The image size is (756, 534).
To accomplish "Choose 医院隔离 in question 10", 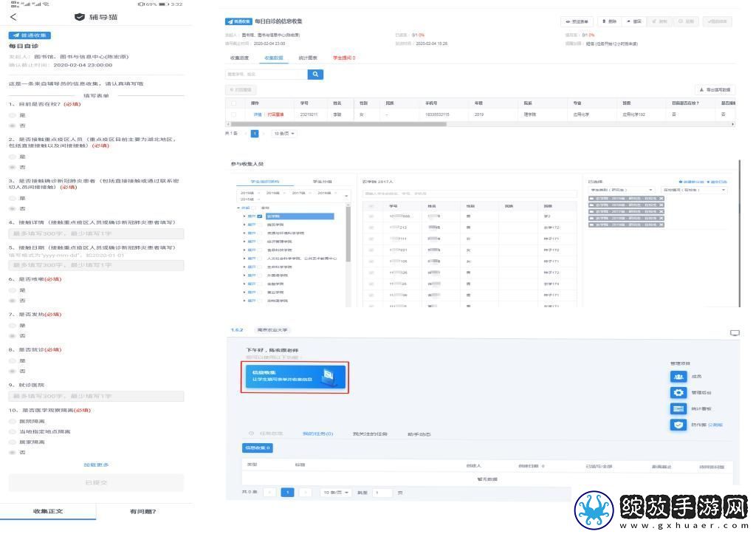I will [x=13, y=421].
